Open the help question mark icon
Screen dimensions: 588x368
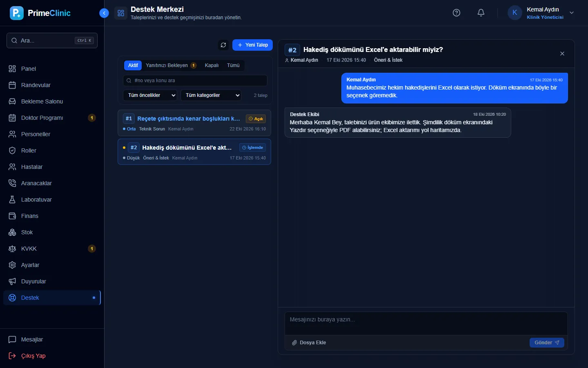(x=457, y=13)
